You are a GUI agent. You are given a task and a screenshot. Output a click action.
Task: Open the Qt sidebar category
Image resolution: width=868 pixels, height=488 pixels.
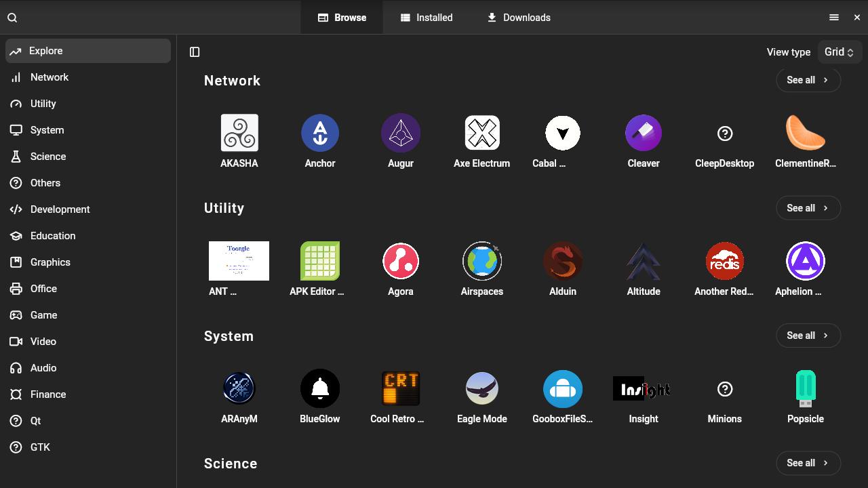[x=88, y=421]
